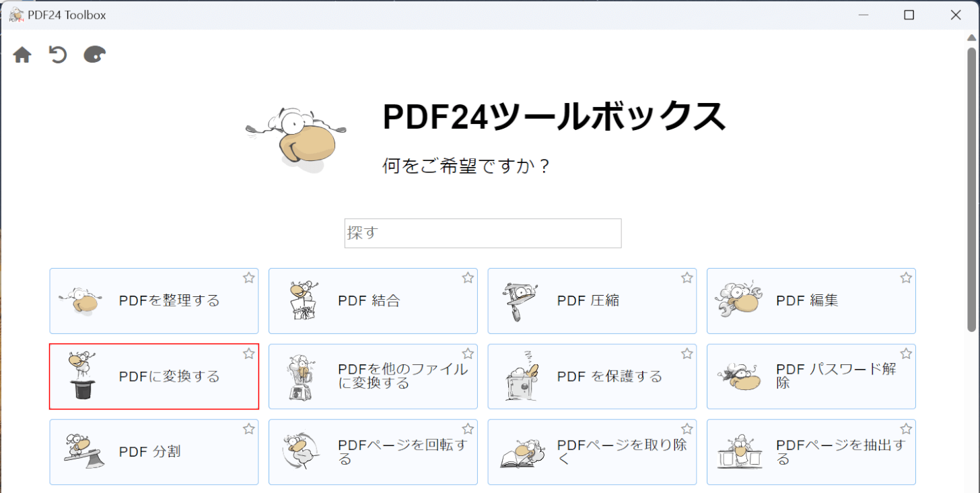Click the icon for PDFページを抽出する
The width and height of the screenshot is (980, 493).
click(739, 452)
